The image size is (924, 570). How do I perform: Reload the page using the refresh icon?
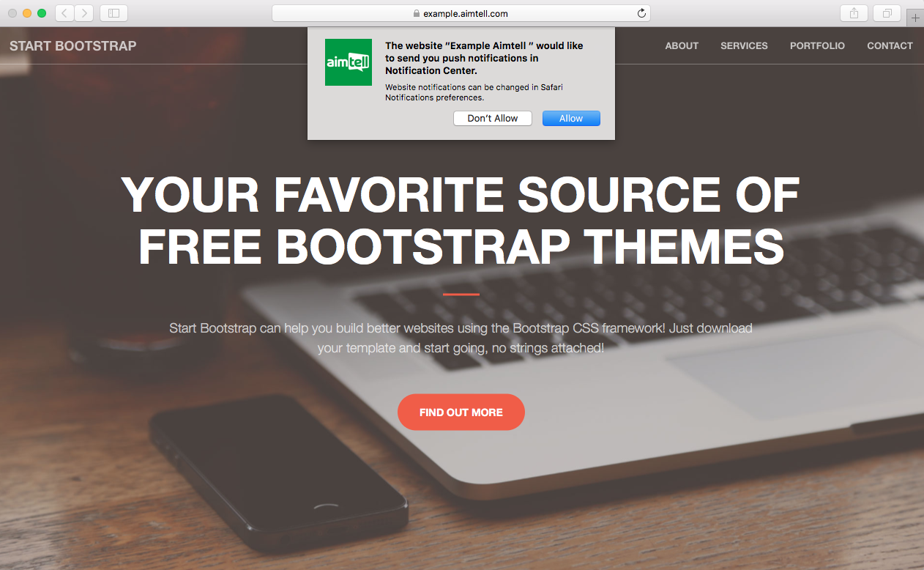pyautogui.click(x=641, y=13)
